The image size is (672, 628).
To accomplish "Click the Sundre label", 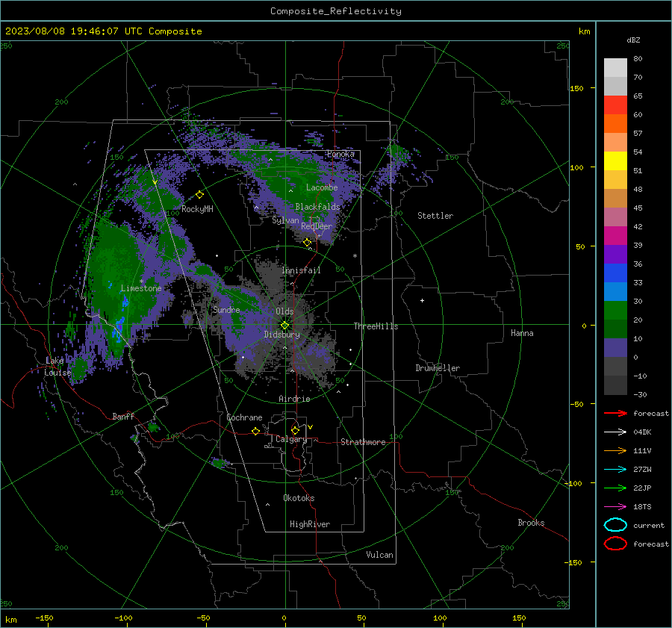I will point(226,309).
